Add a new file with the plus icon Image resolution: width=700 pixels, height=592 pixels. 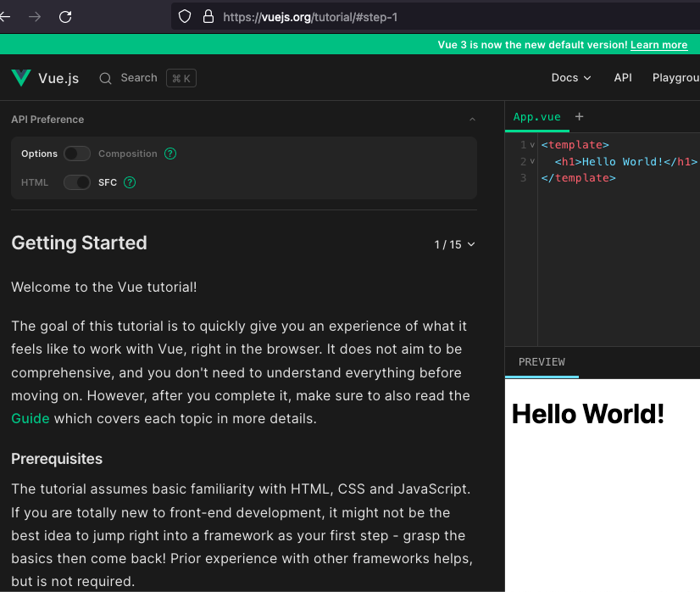579,116
